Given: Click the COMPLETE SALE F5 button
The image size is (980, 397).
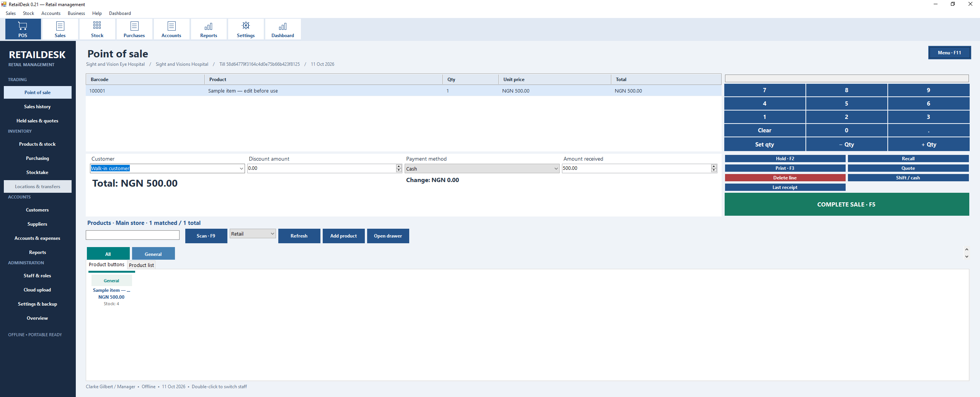Looking at the screenshot, I should [x=846, y=204].
